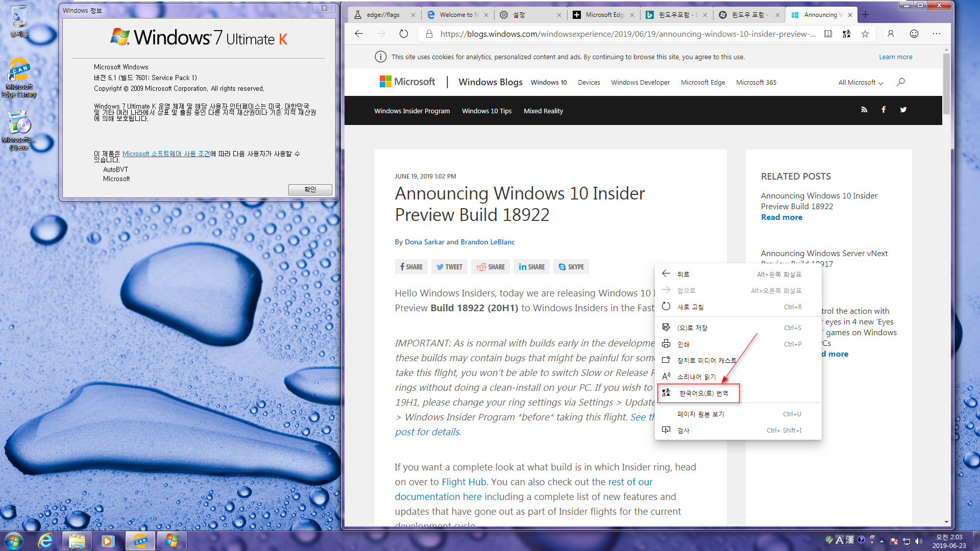Open the Edge settings ellipsis menu
The image size is (980, 551).
[x=937, y=34]
